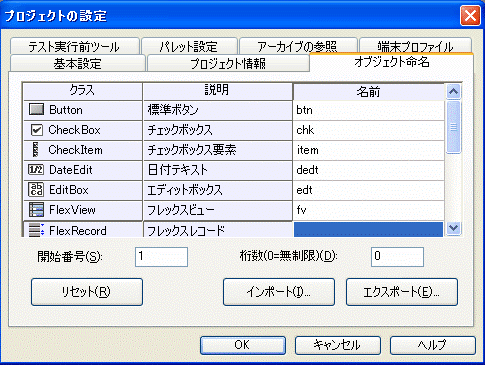This screenshot has height=365, width=485.
Task: Confirm with the OK button
Action: pos(243,345)
